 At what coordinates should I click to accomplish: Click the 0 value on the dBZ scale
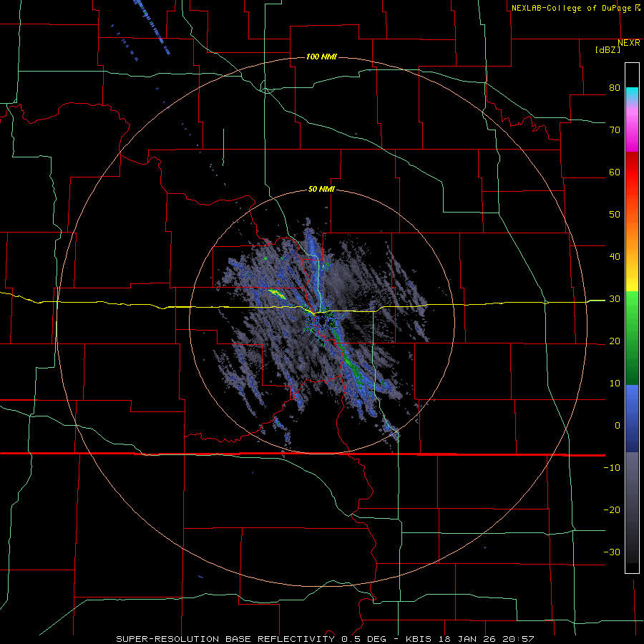[618, 426]
